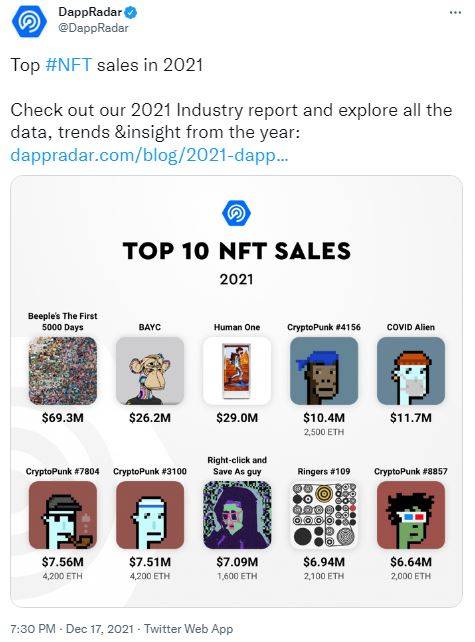Click the @DappRadar handle
475x642 pixels.
[x=93, y=28]
